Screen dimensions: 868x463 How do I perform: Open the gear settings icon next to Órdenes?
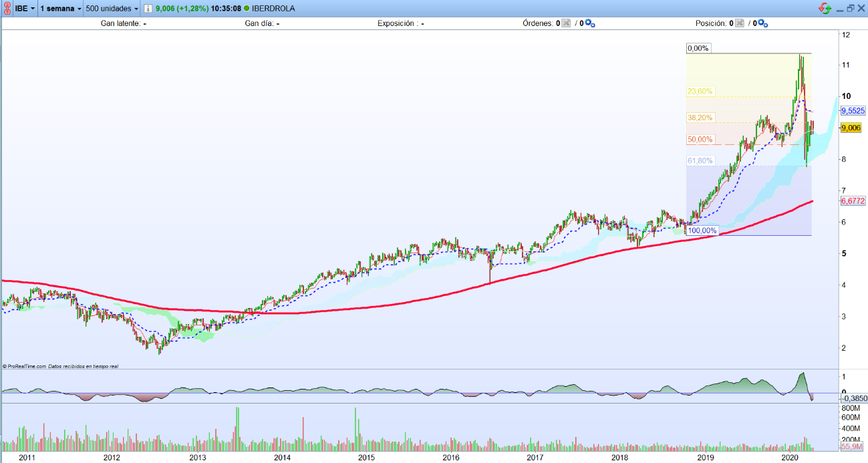coord(590,23)
